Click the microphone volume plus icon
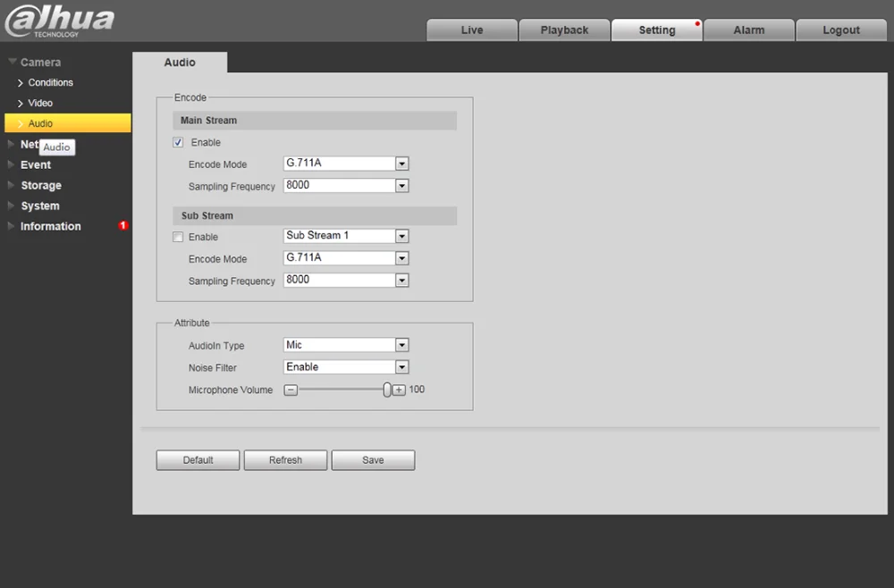 pyautogui.click(x=399, y=390)
